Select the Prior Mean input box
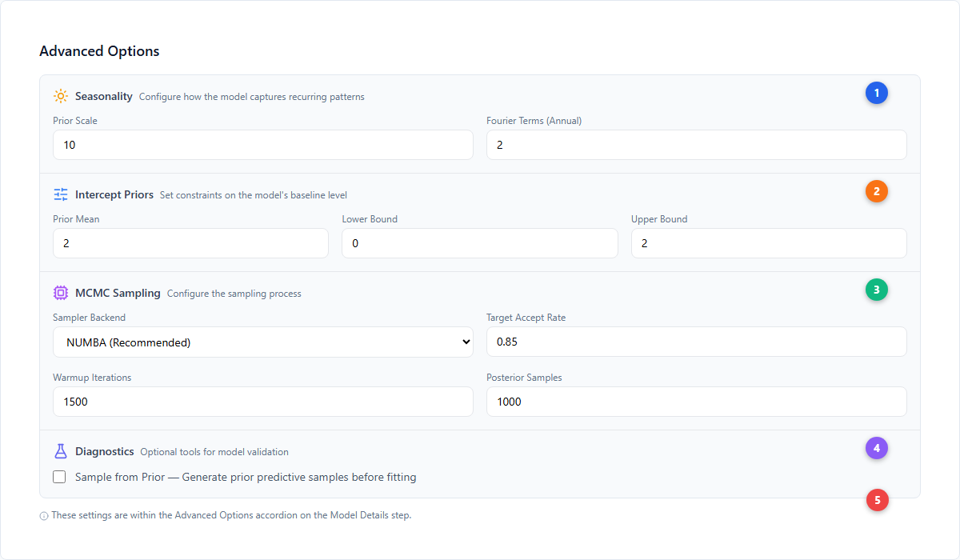 point(190,243)
